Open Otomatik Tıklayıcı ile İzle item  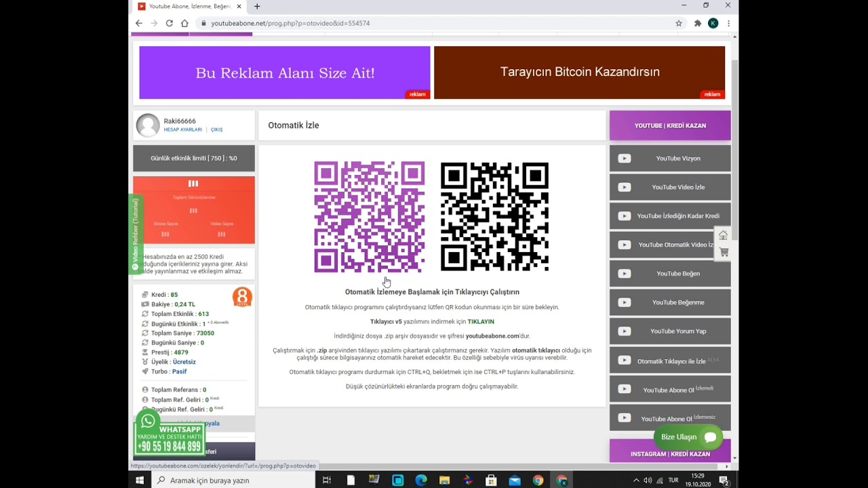click(670, 361)
